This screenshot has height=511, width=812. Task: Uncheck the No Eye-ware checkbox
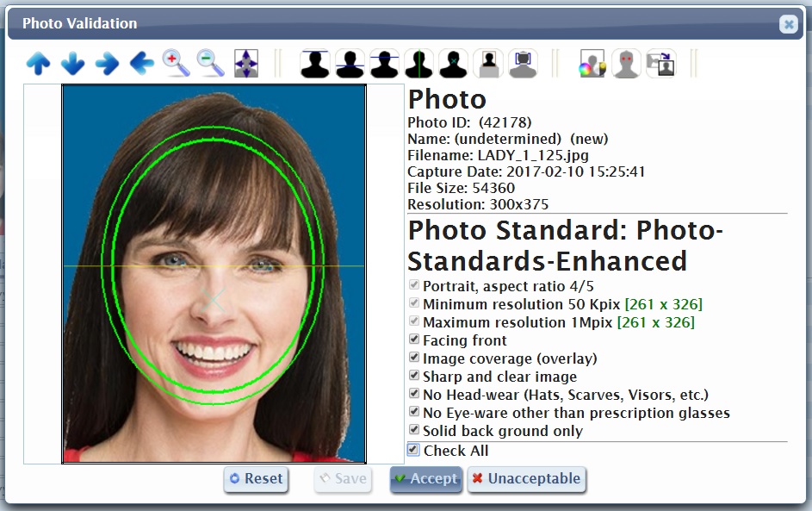(414, 412)
